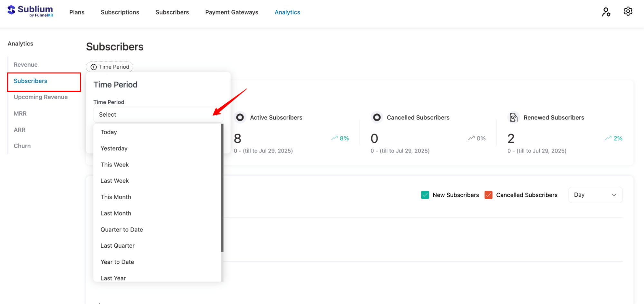Toggle the New Subscribers checkbox

point(425,195)
